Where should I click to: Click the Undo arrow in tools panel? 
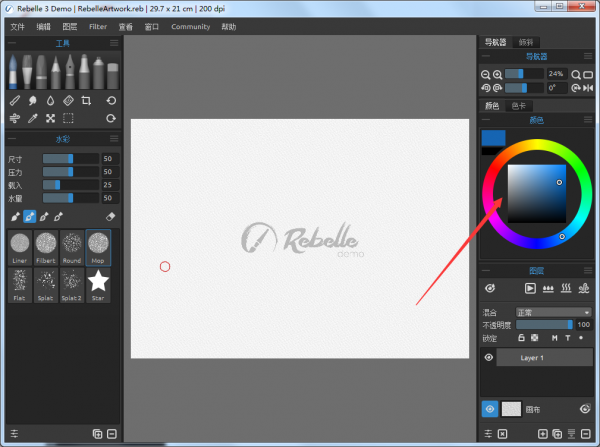click(x=111, y=101)
